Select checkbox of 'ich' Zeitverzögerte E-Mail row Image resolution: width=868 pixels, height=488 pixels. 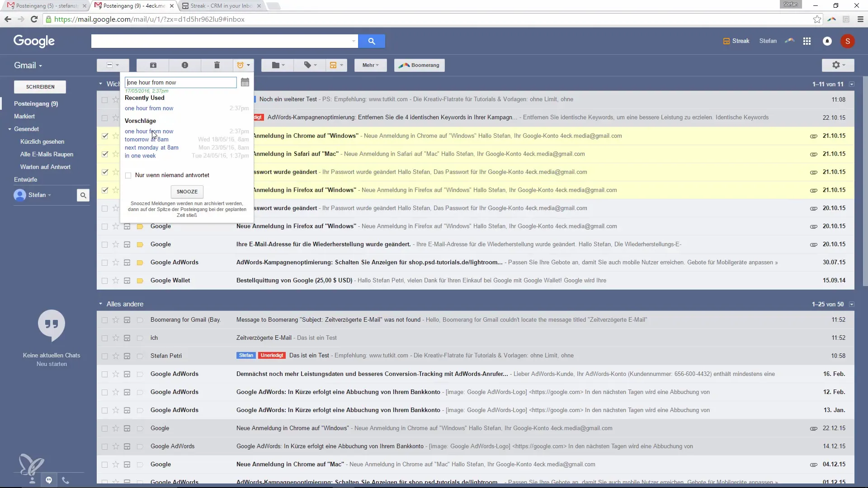tap(105, 338)
